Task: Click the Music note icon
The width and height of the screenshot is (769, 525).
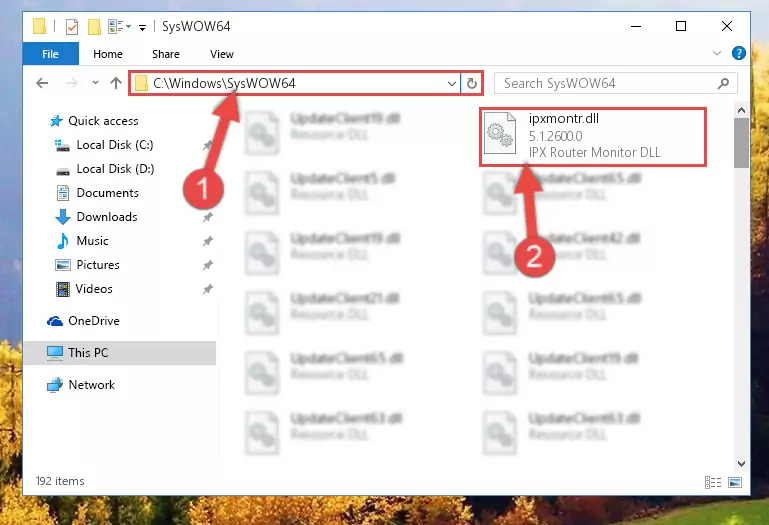Action: (x=63, y=241)
